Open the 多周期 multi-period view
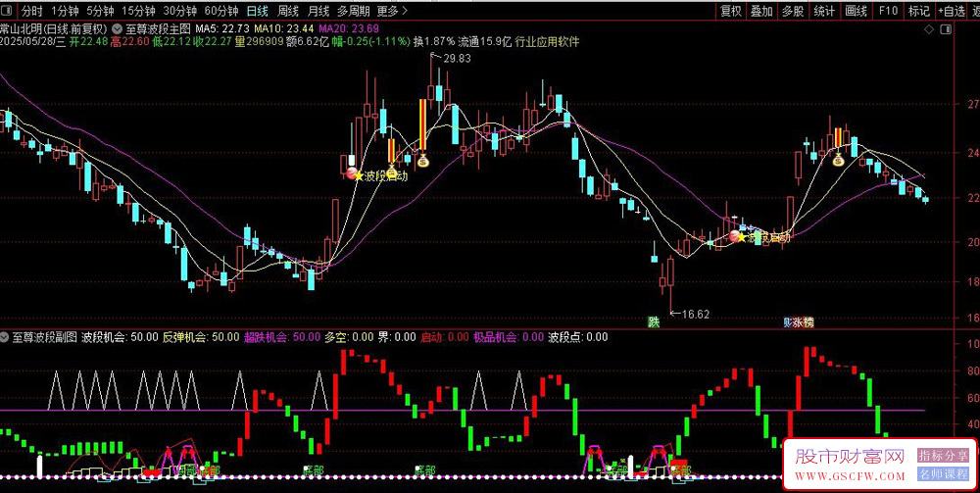The image size is (980, 493). pyautogui.click(x=354, y=11)
